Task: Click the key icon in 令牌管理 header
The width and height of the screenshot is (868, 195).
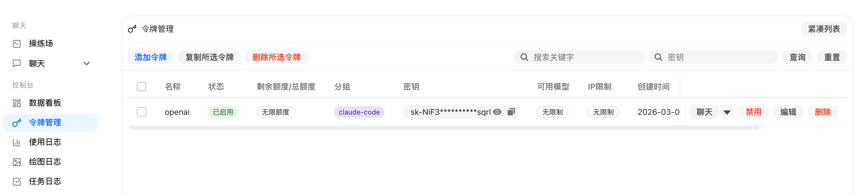Action: tap(132, 29)
